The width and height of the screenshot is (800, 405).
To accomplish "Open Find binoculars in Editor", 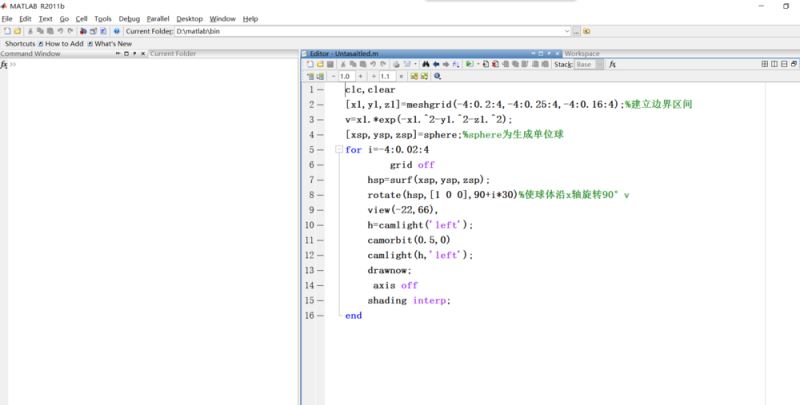I will point(426,64).
